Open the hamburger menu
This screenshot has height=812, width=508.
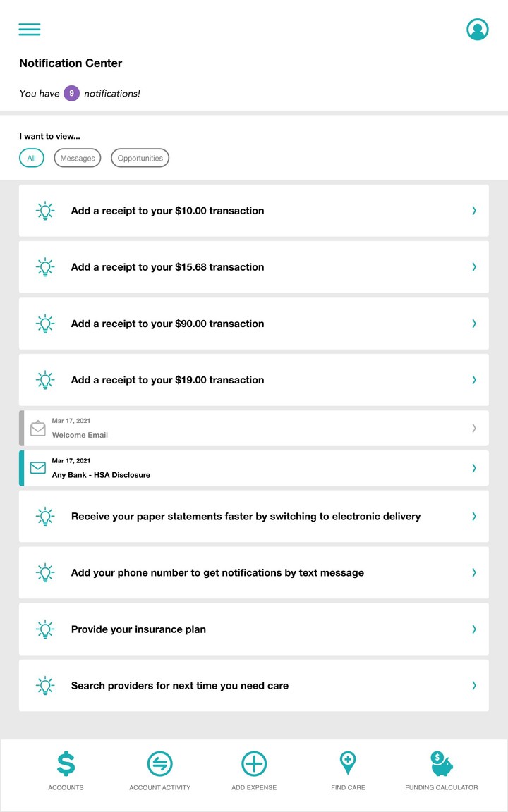click(x=30, y=30)
